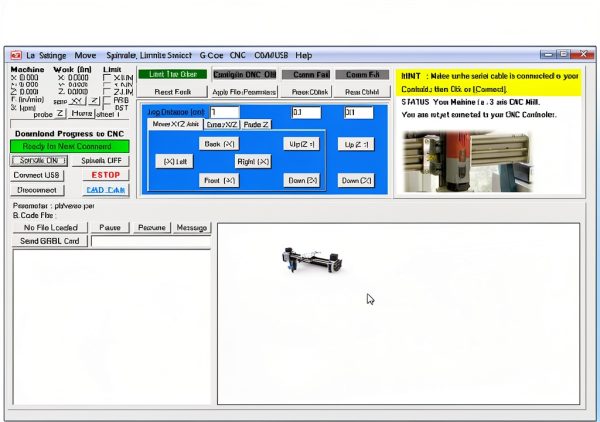This screenshot has height=422, width=600.
Task: Click the Up (Z) button inside the tab panel
Action: [302, 144]
